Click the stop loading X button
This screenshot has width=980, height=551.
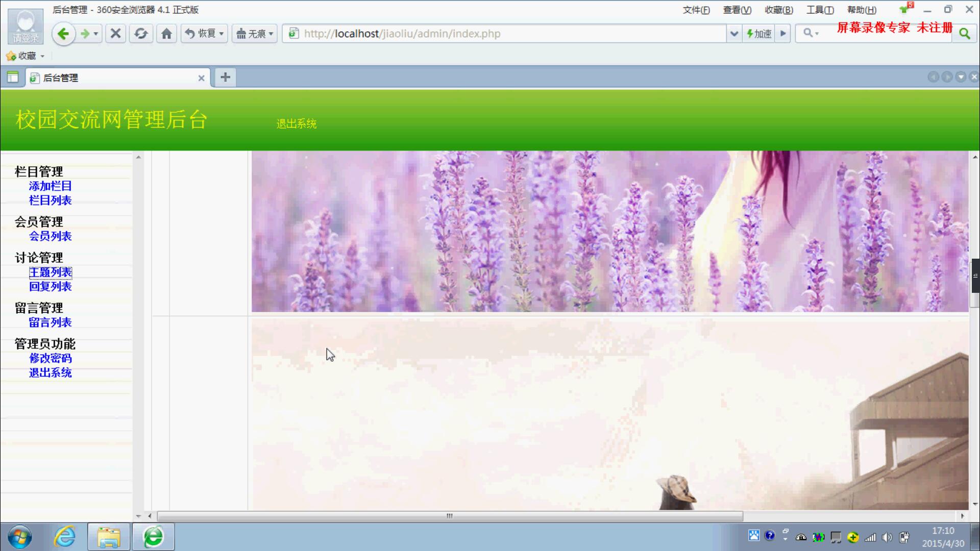116,34
